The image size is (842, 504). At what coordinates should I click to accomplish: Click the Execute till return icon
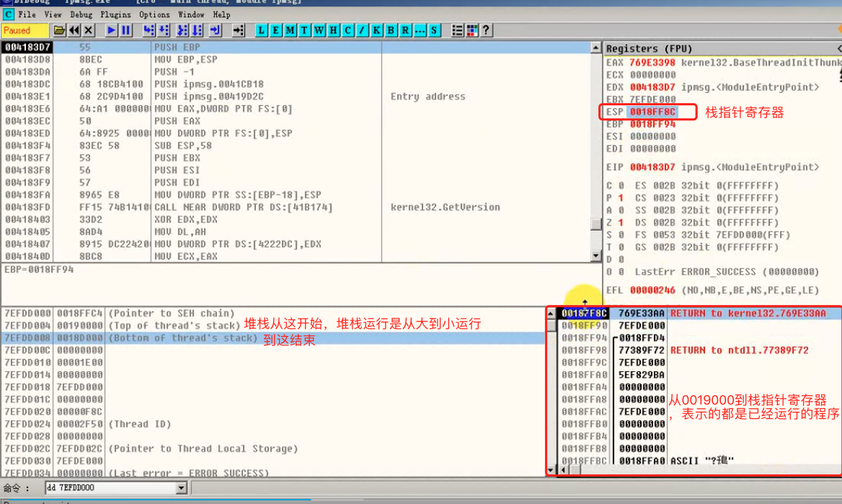pos(215,30)
